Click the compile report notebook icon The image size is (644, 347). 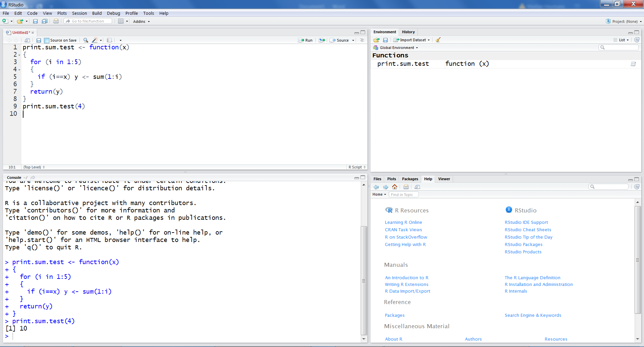[109, 40]
